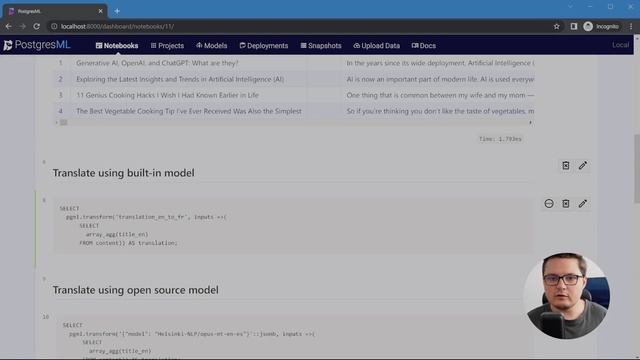Reload the current page
Image resolution: width=640 pixels, height=360 pixels.
coord(37,26)
